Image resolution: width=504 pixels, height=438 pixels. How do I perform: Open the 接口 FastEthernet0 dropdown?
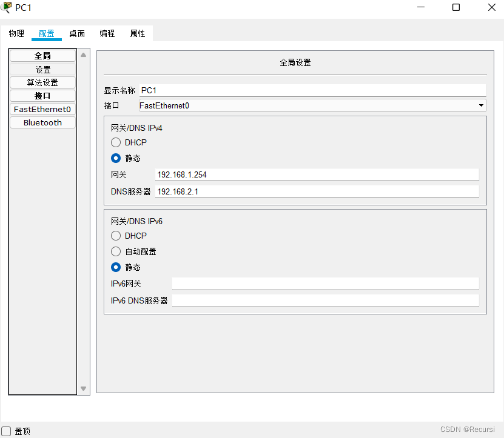(x=313, y=105)
